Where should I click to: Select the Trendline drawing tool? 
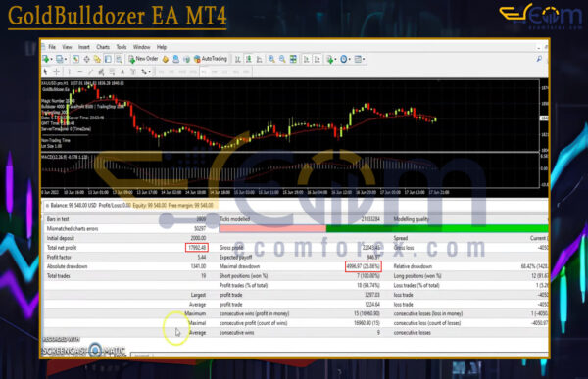point(90,71)
